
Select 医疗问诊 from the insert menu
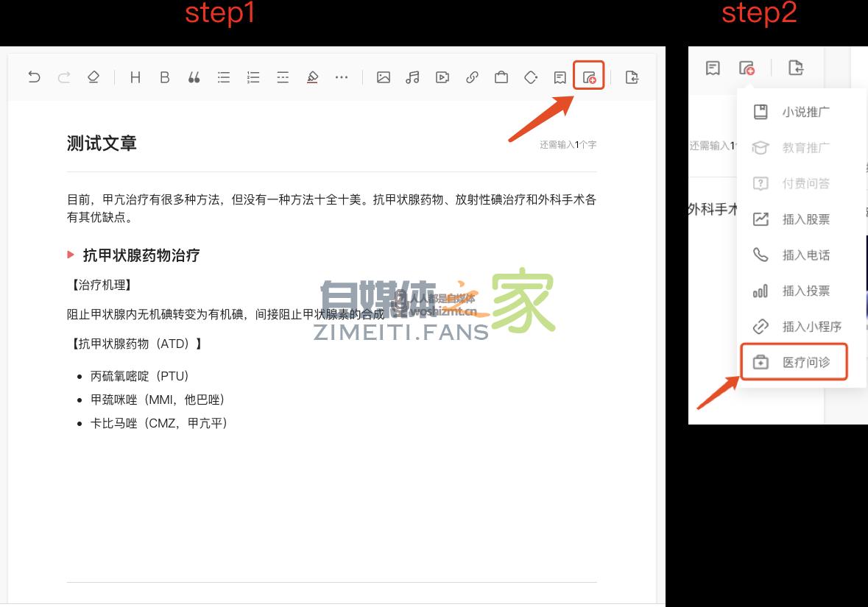794,361
